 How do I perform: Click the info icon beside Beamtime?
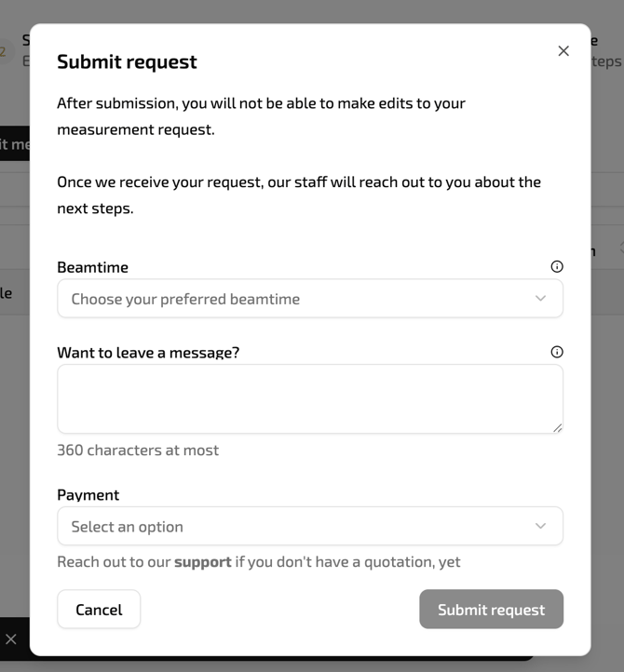pyautogui.click(x=557, y=266)
